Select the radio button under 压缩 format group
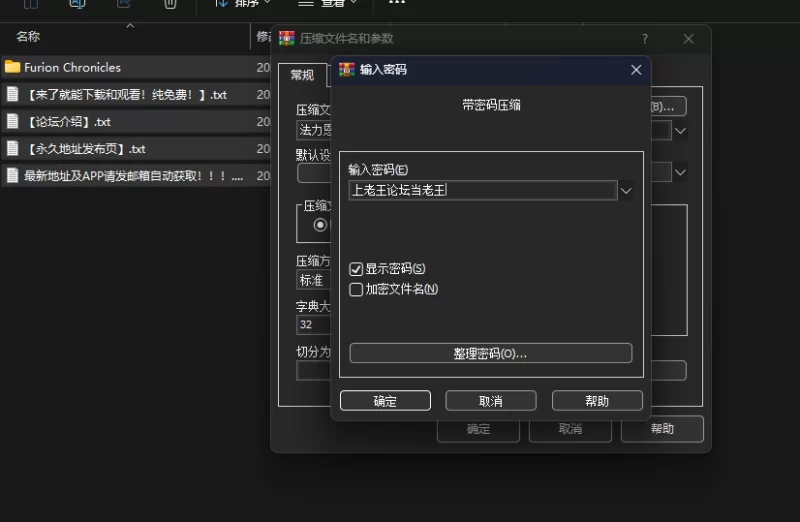 point(320,225)
